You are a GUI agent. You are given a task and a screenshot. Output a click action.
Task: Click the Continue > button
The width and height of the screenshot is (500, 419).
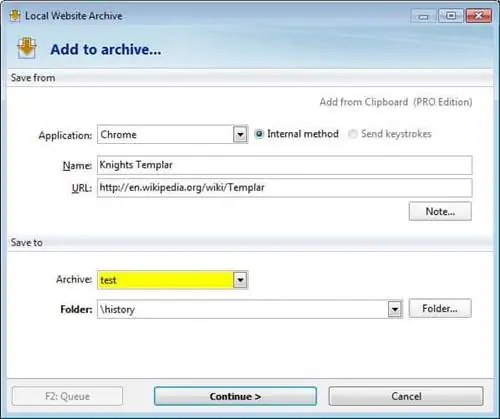click(x=235, y=396)
